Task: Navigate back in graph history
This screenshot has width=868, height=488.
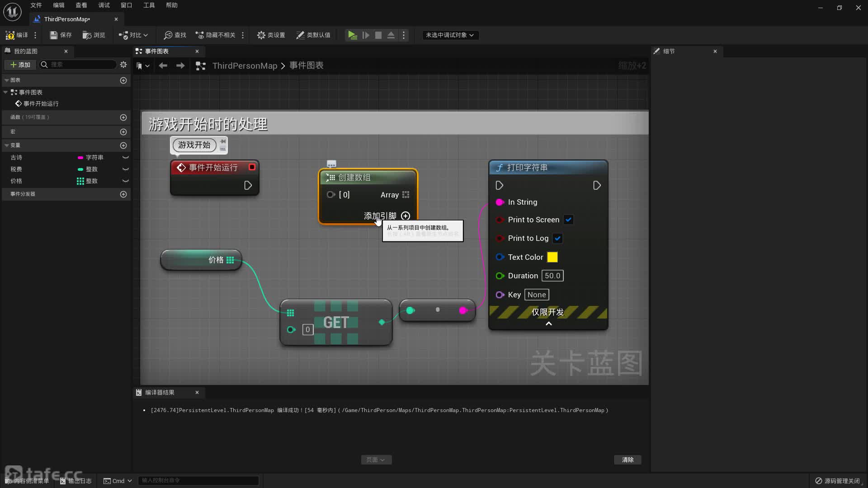Action: [x=163, y=66]
